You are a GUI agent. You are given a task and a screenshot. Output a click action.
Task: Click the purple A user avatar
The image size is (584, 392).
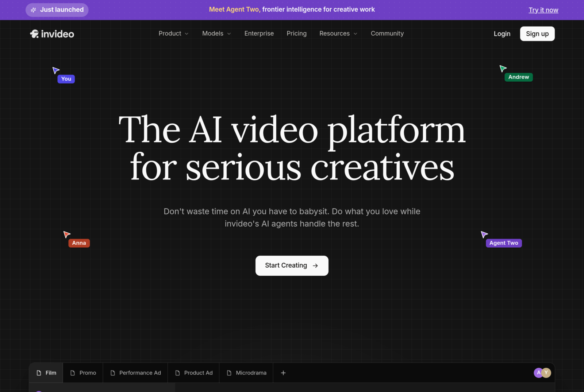(538, 373)
